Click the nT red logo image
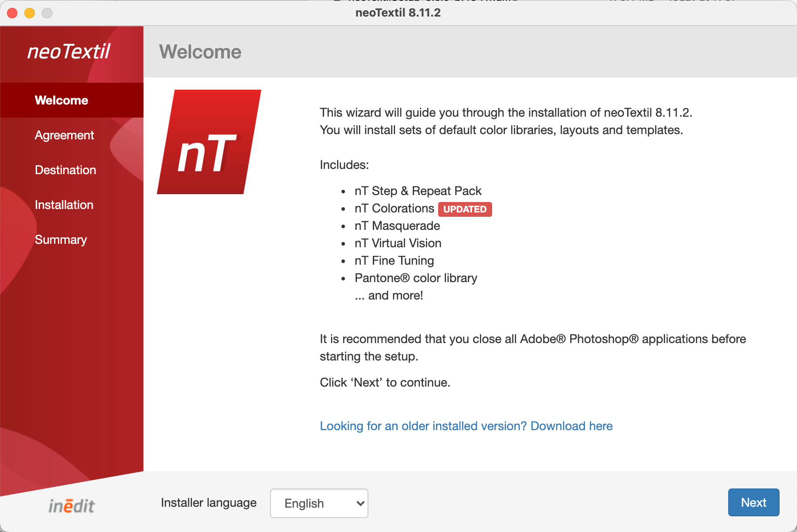797x532 pixels. click(209, 142)
